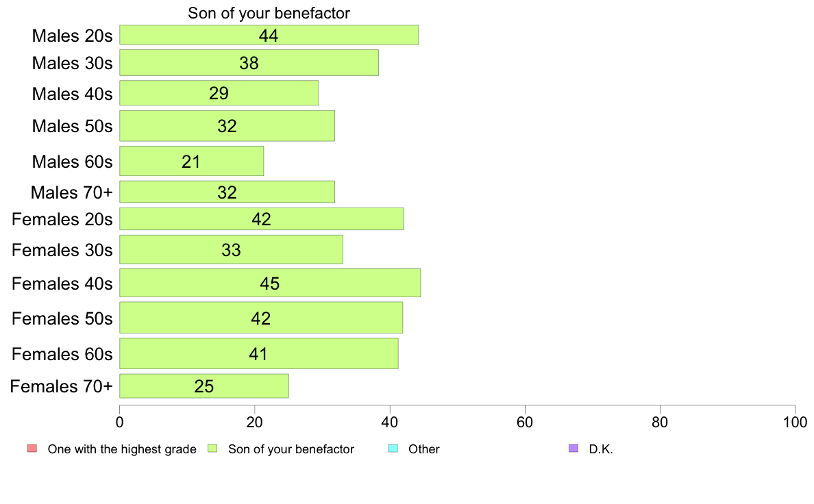Click the red 'One with the highest grade' legend swatch
Viewport: 814px width, 504px height.
(x=32, y=449)
